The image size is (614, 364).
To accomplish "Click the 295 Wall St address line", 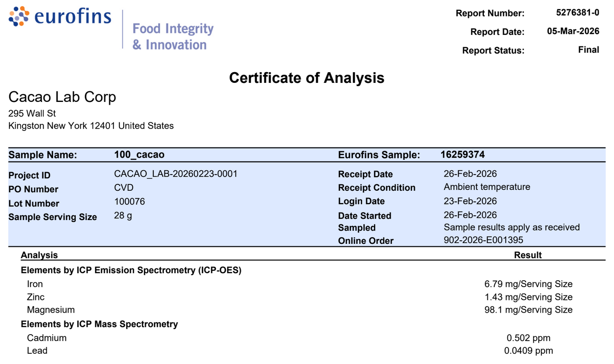I will coord(32,113).
